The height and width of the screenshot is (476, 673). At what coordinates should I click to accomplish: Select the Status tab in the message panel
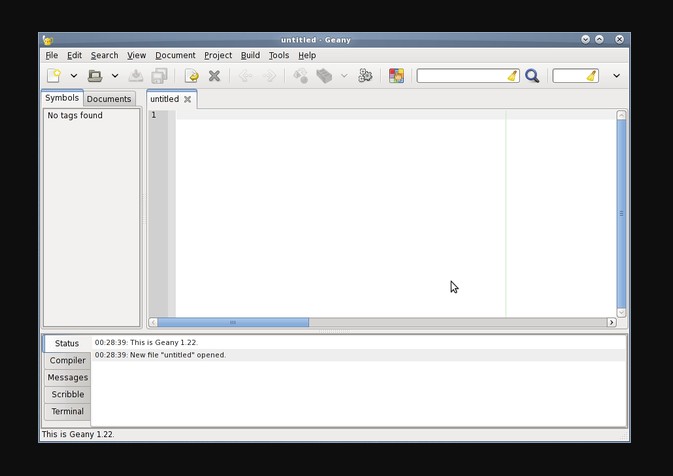coord(67,343)
